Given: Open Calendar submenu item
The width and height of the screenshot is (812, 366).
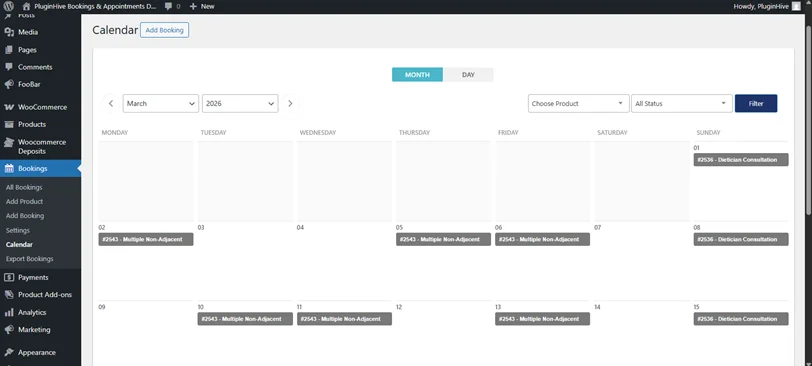Looking at the screenshot, I should tap(19, 244).
